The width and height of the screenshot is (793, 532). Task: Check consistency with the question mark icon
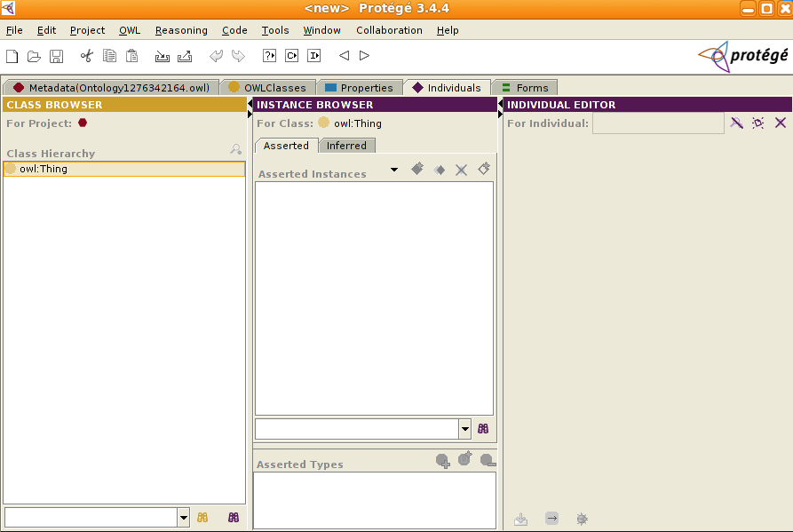(x=270, y=56)
